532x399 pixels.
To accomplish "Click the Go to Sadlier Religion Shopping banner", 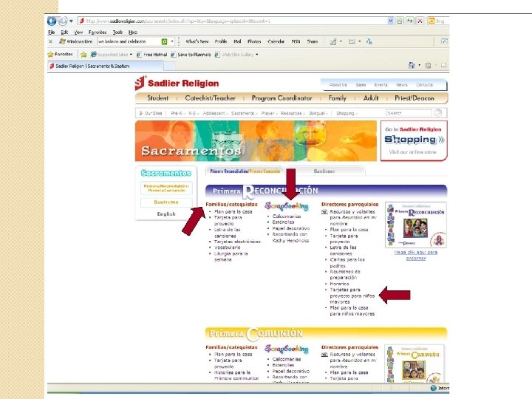I will coord(414,140).
